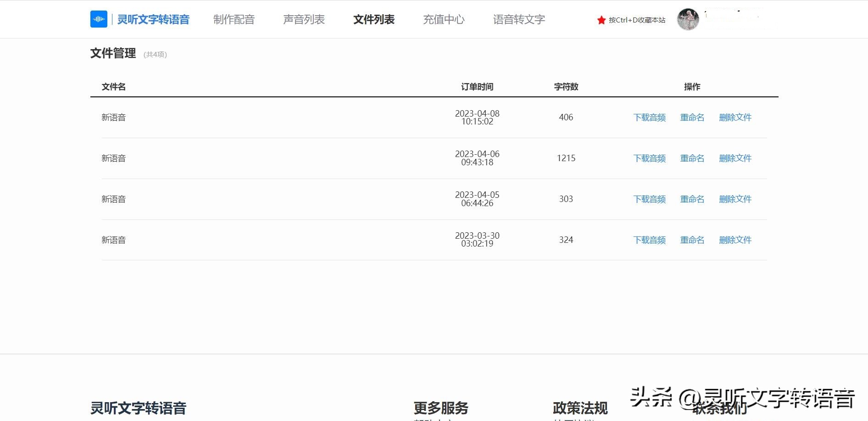This screenshot has height=421, width=868.
Task: Click the 新语音 file name in first row
Action: pyautogui.click(x=113, y=118)
